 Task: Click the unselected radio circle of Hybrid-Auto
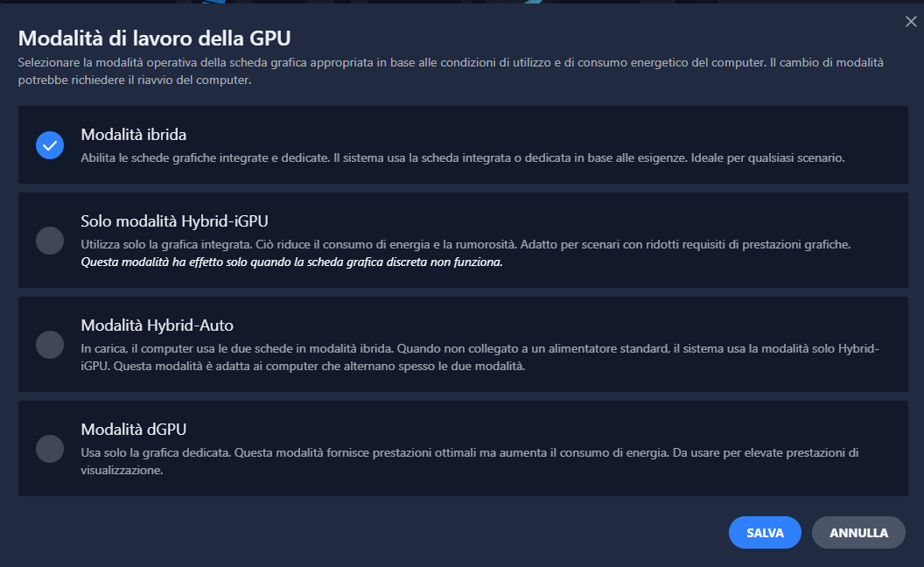pos(50,344)
